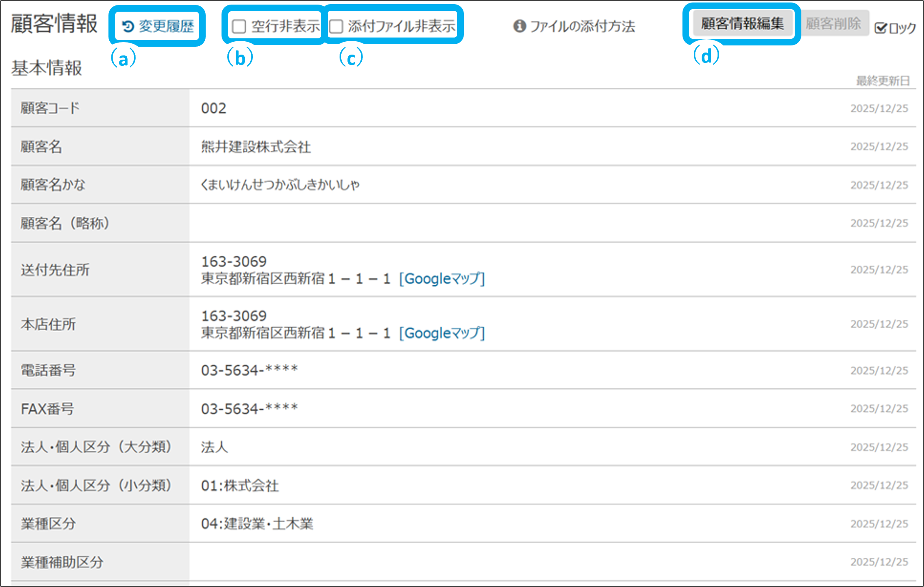Enable the 添付ファイル非表示 checkbox

tap(336, 27)
